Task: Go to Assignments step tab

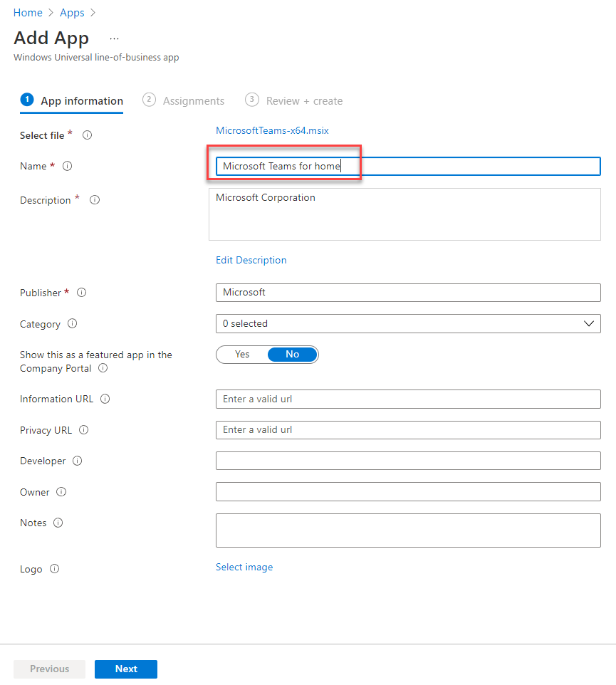Action: (x=184, y=101)
